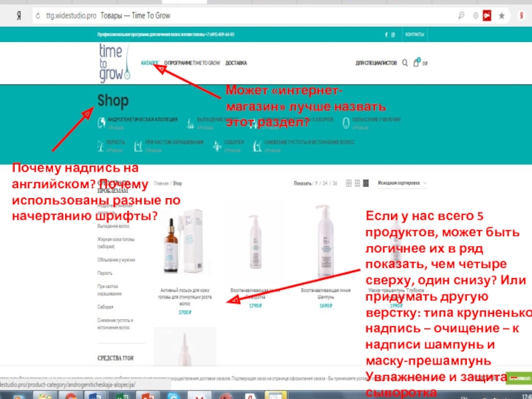Open the ДЛЯ СПЕЦИАЛИСТОВ menu item
This screenshot has width=532, height=399.
coord(376,63)
